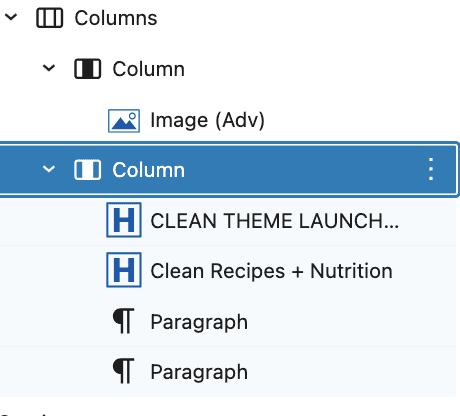Click the second Paragraph pilcrow icon

click(x=124, y=371)
